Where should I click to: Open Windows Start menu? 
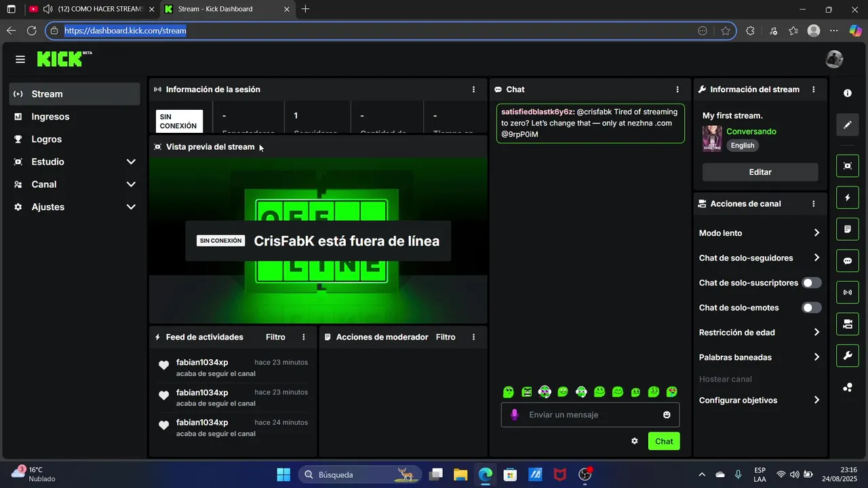(283, 474)
